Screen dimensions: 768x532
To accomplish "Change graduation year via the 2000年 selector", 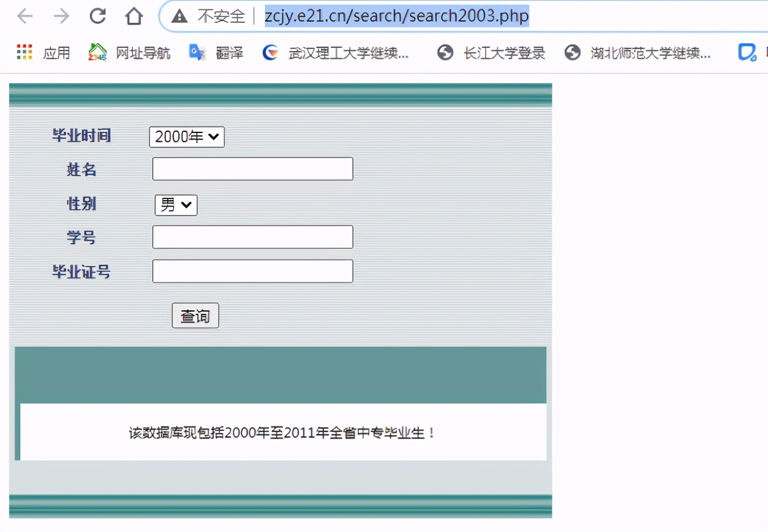I will coord(186,137).
